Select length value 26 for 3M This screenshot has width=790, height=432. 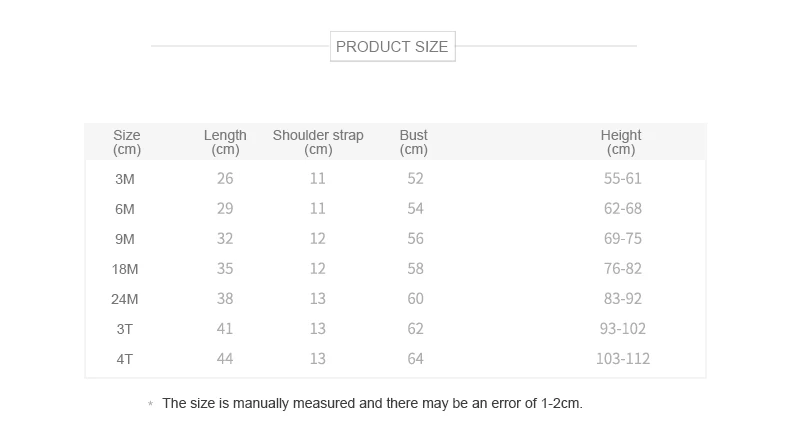coord(225,179)
